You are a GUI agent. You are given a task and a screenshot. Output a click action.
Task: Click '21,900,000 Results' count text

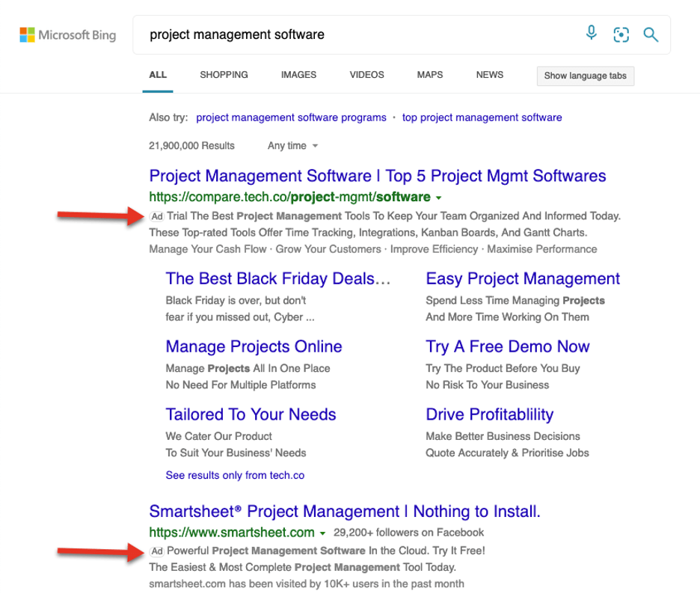tap(191, 146)
